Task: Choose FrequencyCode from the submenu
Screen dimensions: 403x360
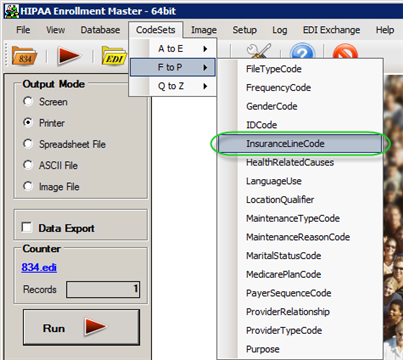Action: (300, 88)
